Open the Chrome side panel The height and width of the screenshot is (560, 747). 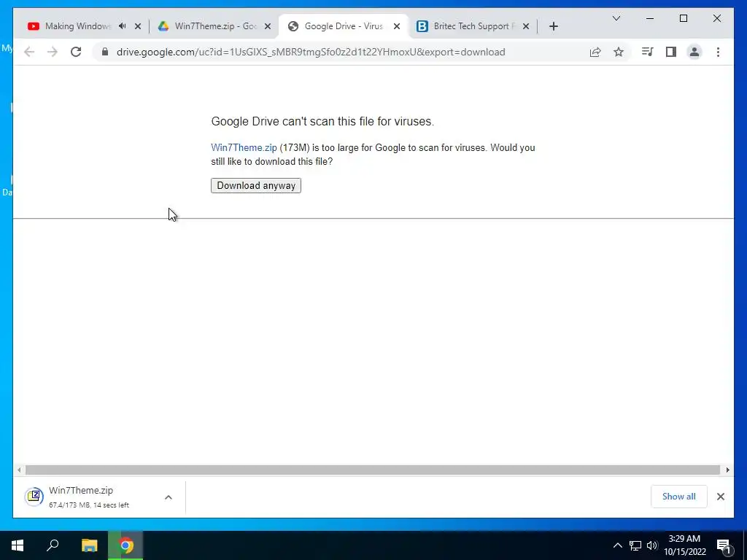click(x=671, y=52)
